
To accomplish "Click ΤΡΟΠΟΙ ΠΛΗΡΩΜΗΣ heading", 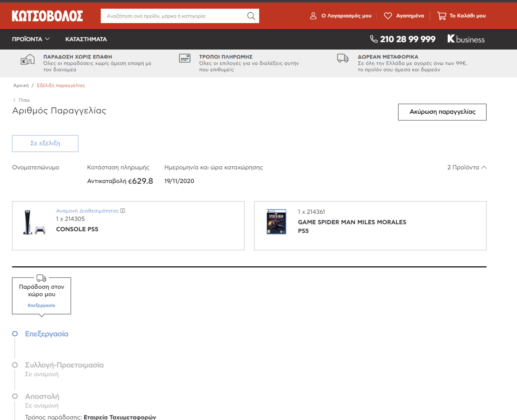I will (x=226, y=57).
